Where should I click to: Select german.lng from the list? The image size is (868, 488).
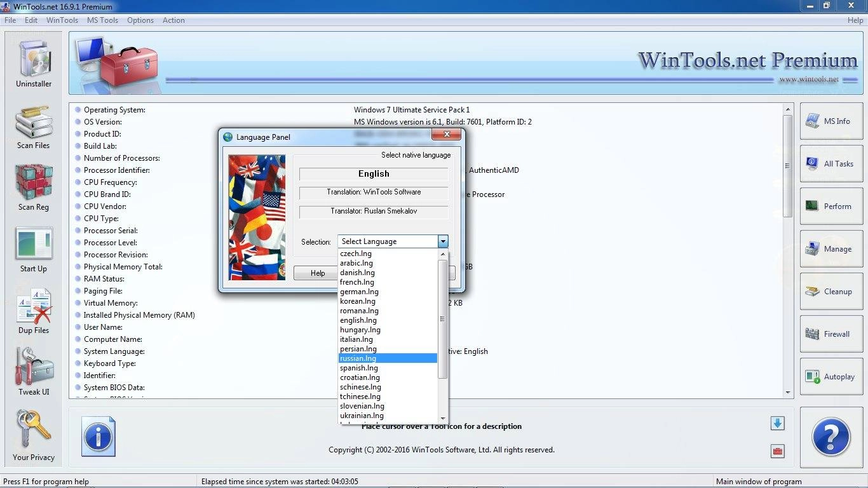point(388,292)
